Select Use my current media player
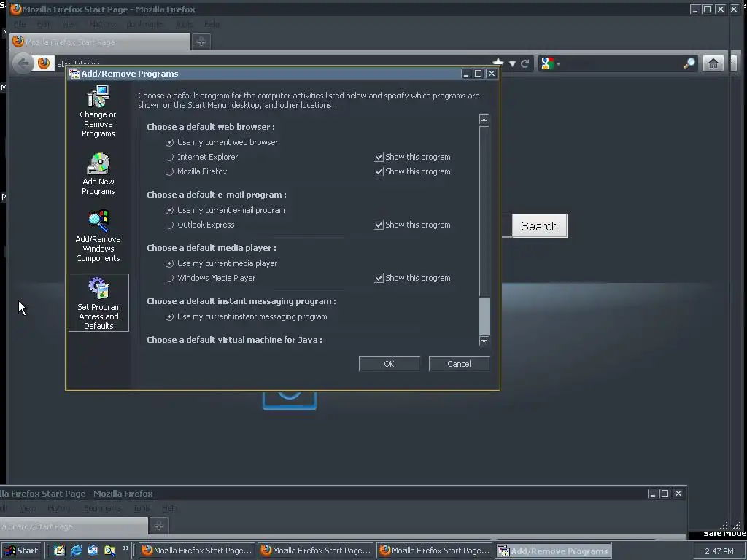747x560 pixels. [x=222, y=263]
